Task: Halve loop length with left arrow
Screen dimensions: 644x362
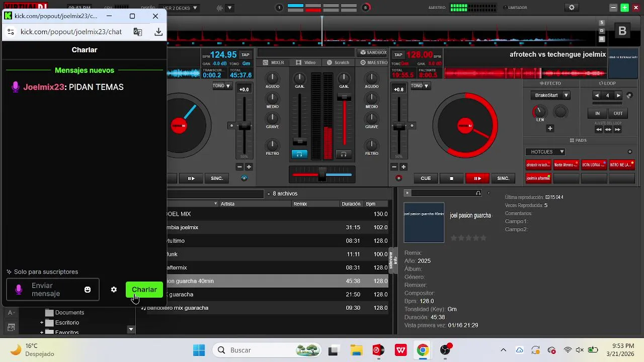Action: coord(597,96)
